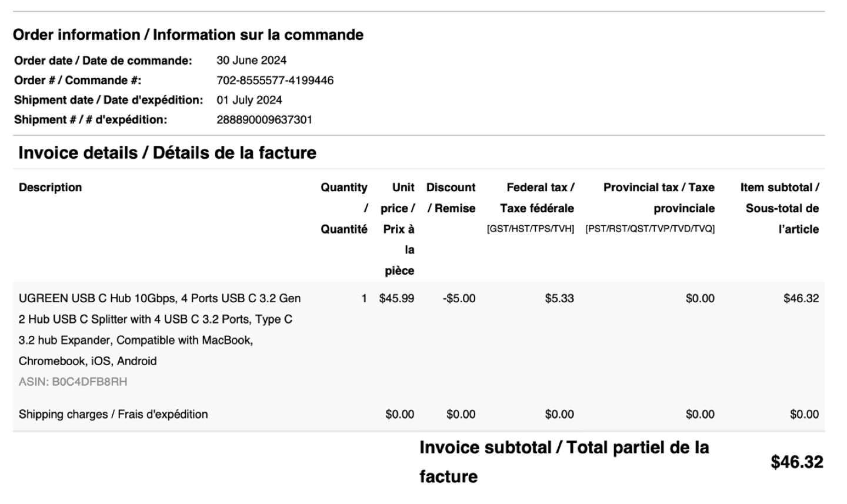Click the Discount / Remise column header
Image resolution: width=847 pixels, height=504 pixels.
(x=451, y=198)
